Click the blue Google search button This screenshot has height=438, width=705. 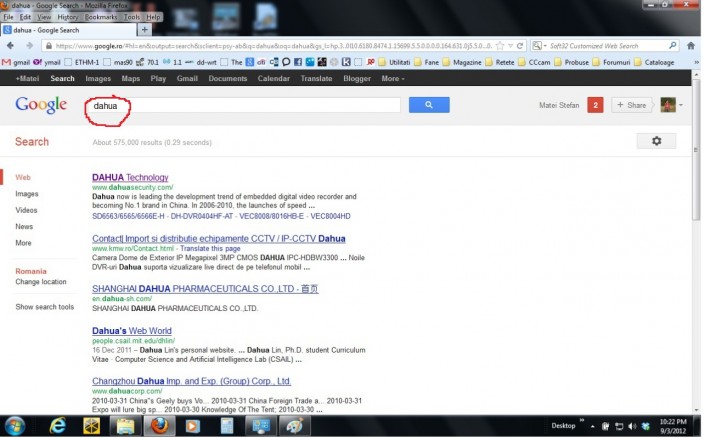(x=428, y=105)
